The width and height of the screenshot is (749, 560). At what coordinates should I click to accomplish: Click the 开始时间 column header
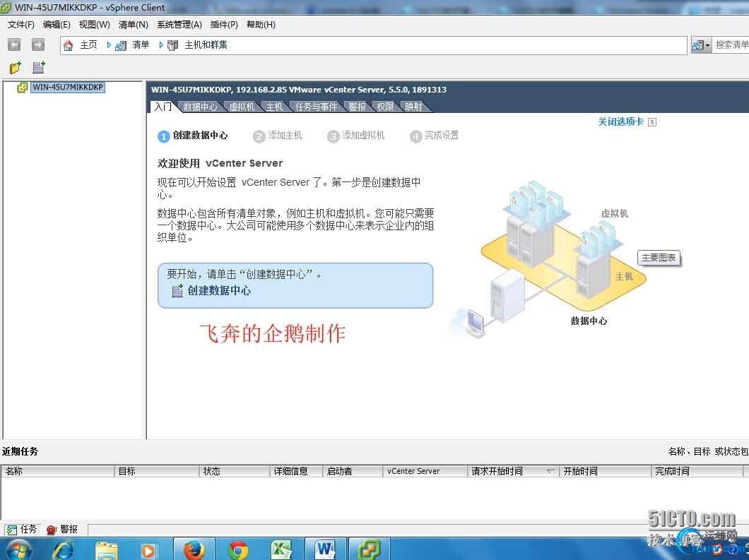[605, 471]
